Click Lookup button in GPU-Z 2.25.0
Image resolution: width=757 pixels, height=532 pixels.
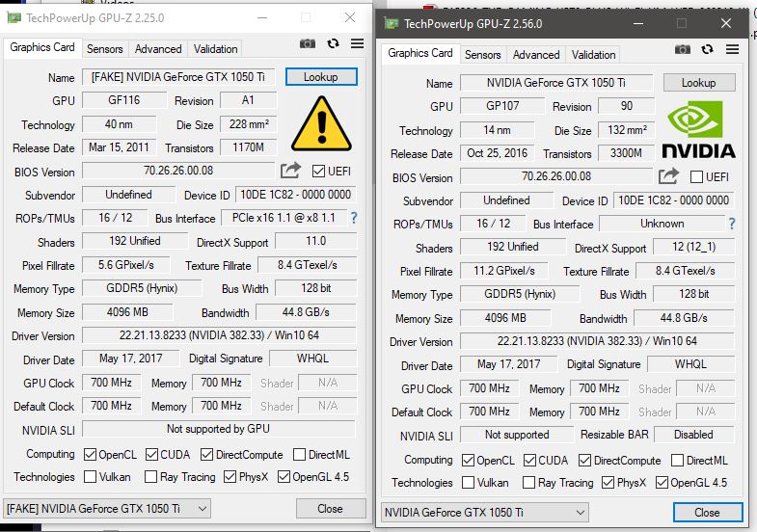321,77
